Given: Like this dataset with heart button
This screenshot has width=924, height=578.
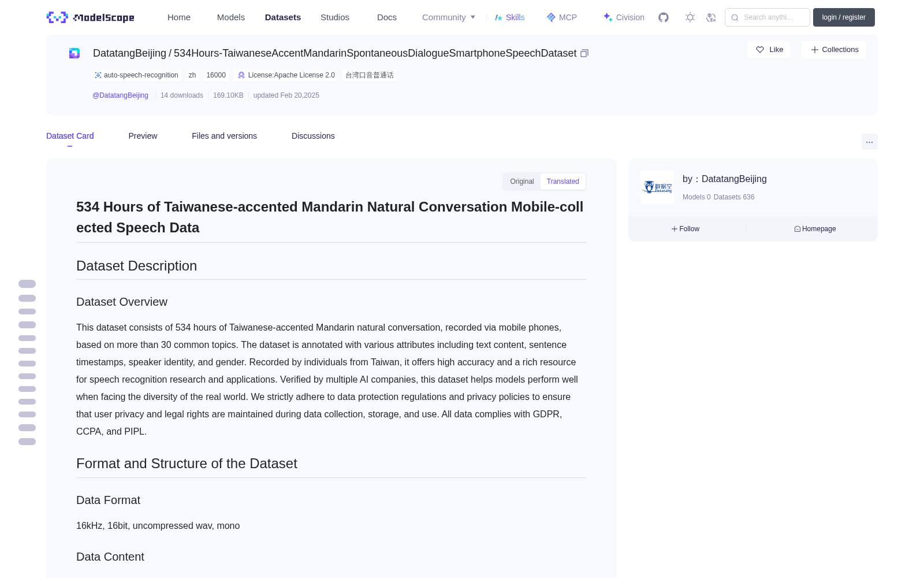Looking at the screenshot, I should click(x=769, y=50).
